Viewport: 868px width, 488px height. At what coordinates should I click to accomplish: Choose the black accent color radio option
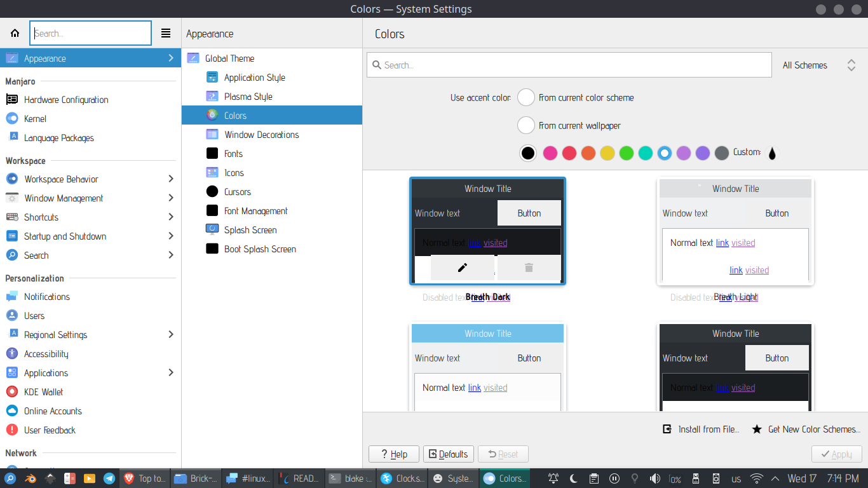coord(528,153)
